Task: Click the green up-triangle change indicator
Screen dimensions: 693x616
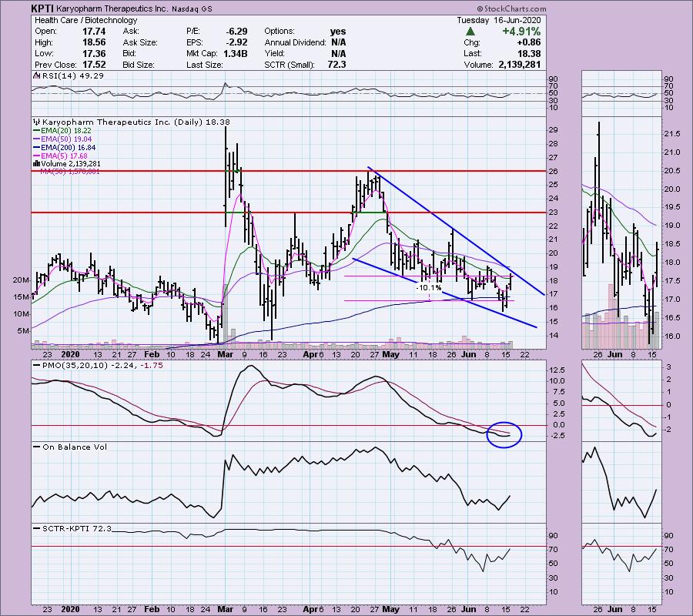Action: click(x=470, y=32)
